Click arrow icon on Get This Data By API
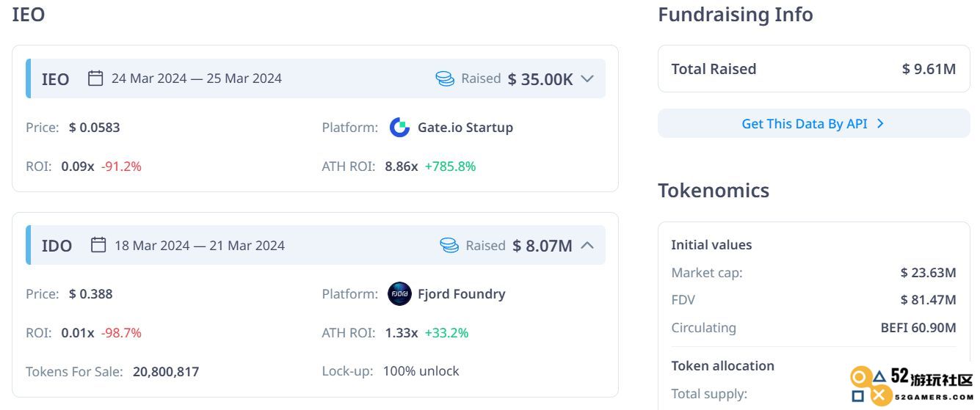Viewport: 980px width, 410px height. coord(880,124)
